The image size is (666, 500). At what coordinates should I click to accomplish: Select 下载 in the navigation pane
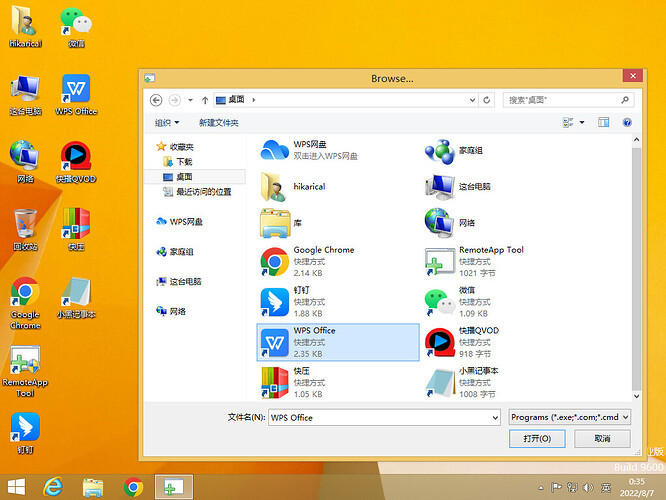tap(184, 162)
